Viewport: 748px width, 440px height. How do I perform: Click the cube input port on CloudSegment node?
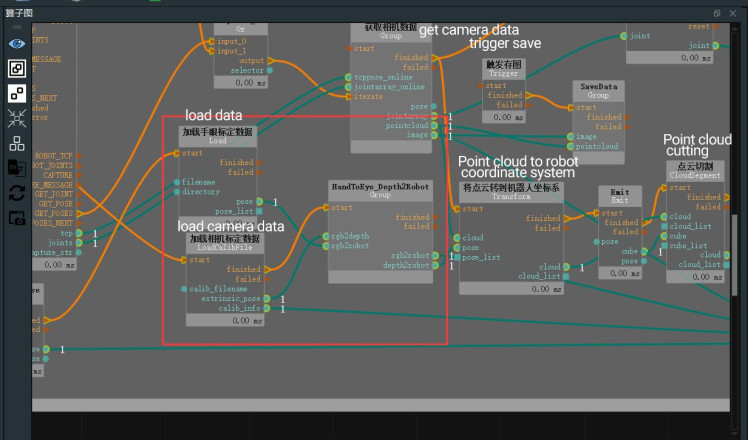click(x=664, y=236)
